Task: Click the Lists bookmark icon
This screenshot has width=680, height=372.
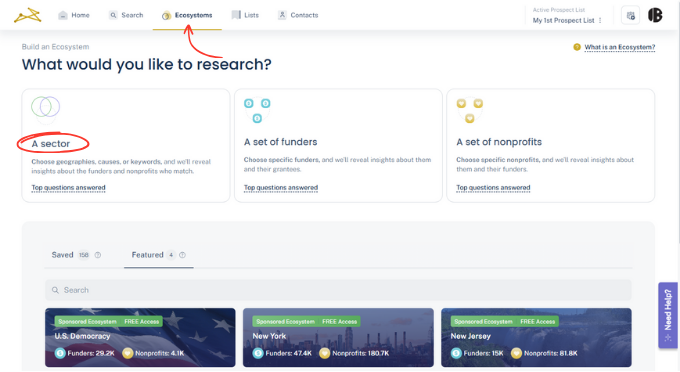Action: 236,15
